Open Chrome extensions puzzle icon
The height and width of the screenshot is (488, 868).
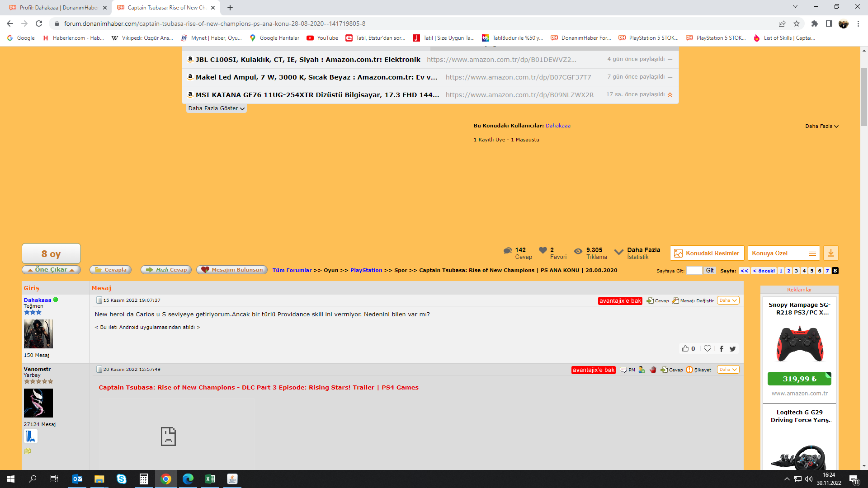click(815, 23)
